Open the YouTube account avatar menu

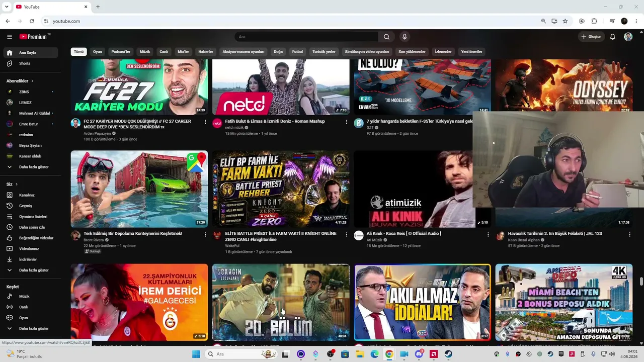[628, 37]
